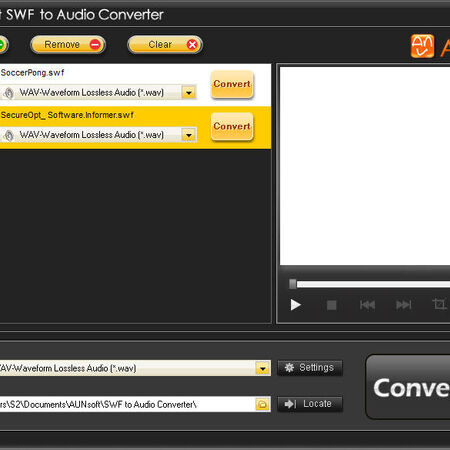The height and width of the screenshot is (450, 450).
Task: Convert the SoccerPong.swf file
Action: 232,84
